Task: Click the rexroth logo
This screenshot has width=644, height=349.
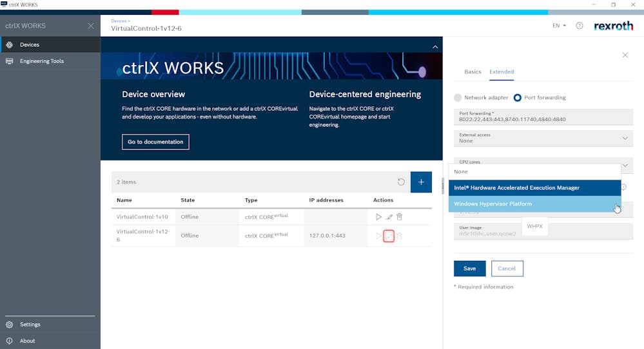Action: [x=613, y=26]
